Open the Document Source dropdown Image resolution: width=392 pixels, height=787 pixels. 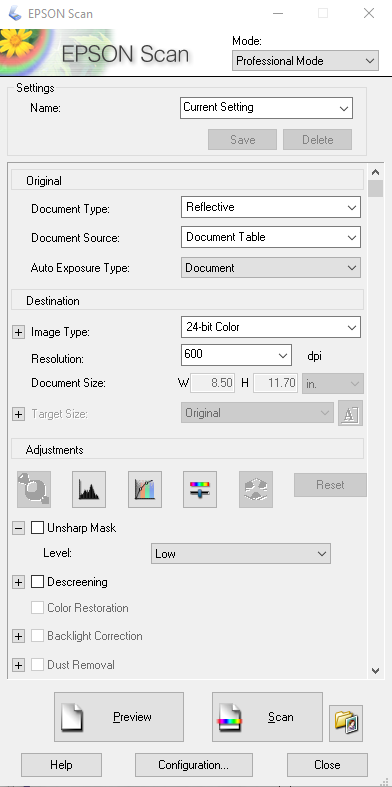271,237
